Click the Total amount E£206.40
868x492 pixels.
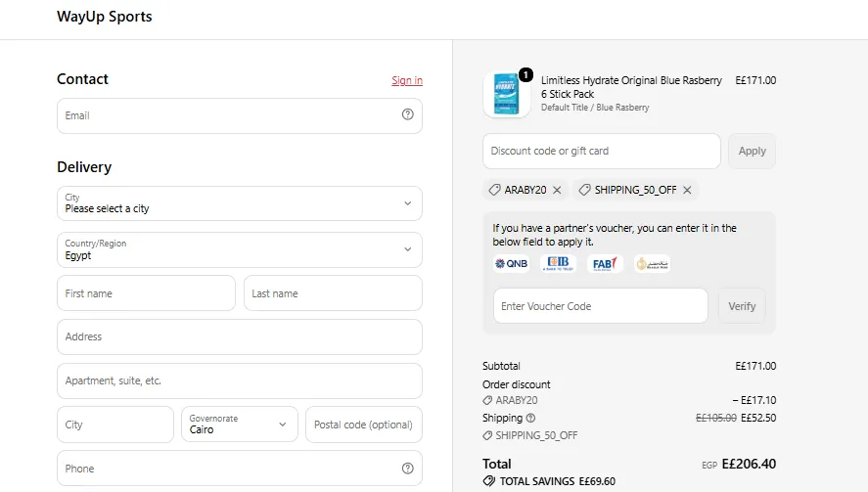click(x=749, y=464)
